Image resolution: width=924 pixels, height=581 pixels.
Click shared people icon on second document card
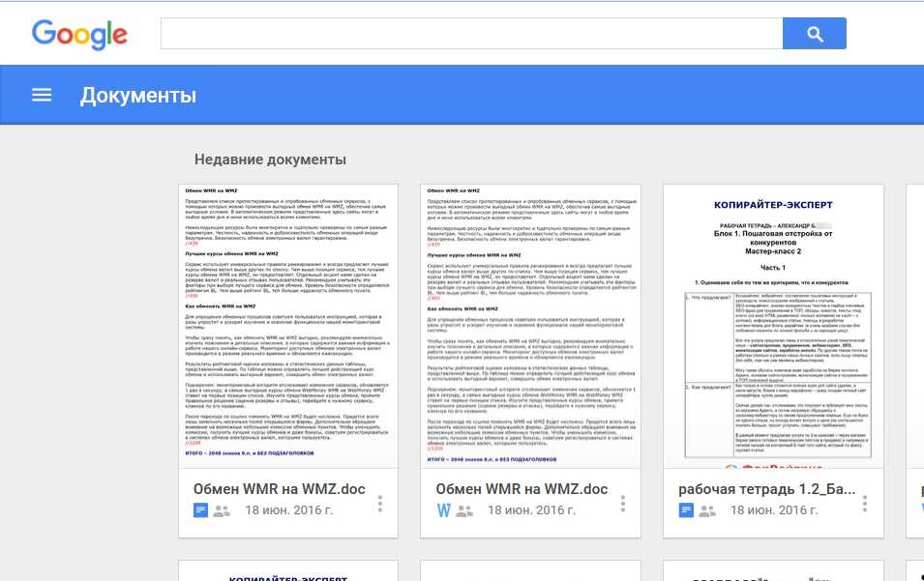(x=464, y=510)
